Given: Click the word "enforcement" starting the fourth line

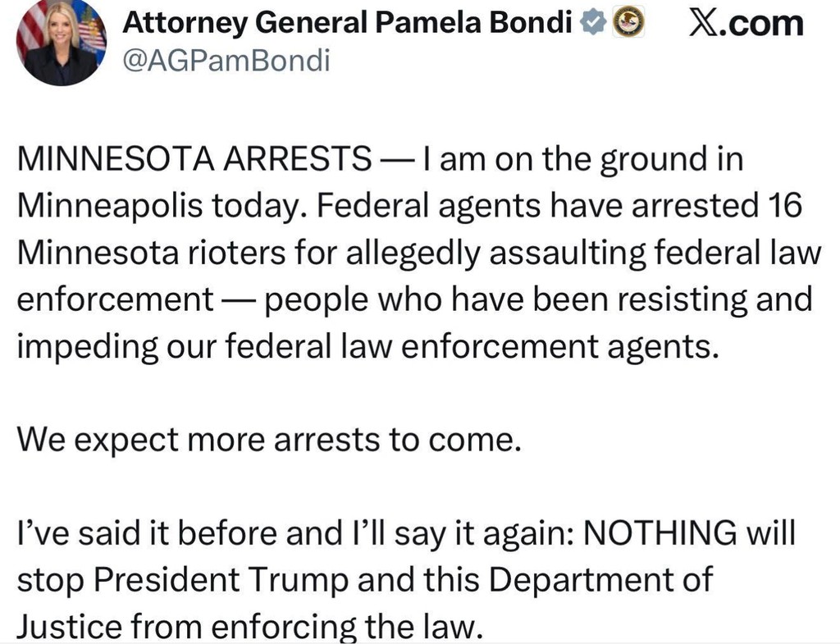Looking at the screenshot, I should tap(114, 299).
